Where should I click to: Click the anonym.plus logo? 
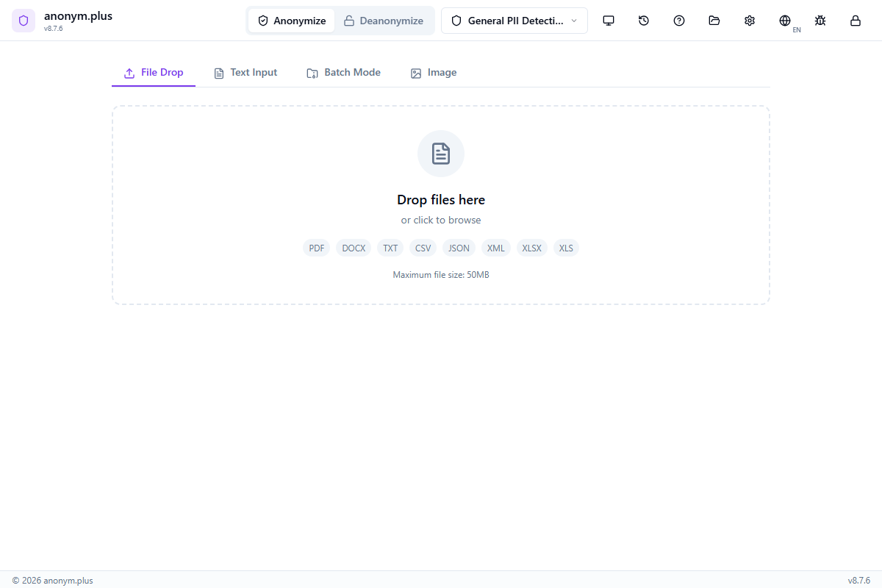tap(24, 20)
